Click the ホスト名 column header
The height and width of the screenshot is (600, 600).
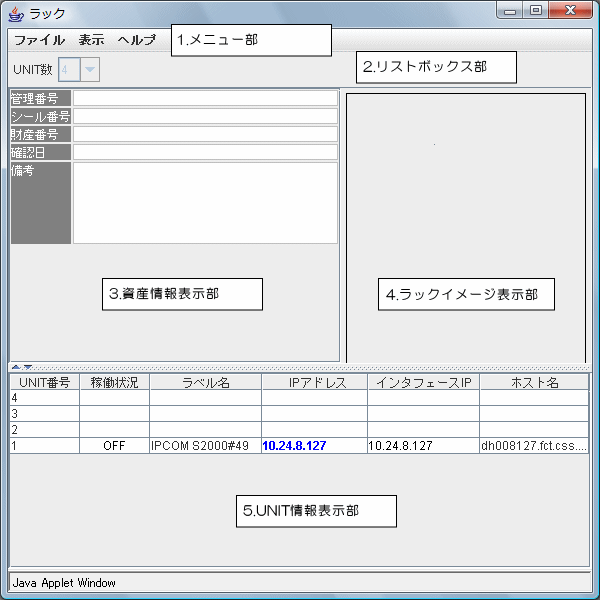click(x=534, y=382)
